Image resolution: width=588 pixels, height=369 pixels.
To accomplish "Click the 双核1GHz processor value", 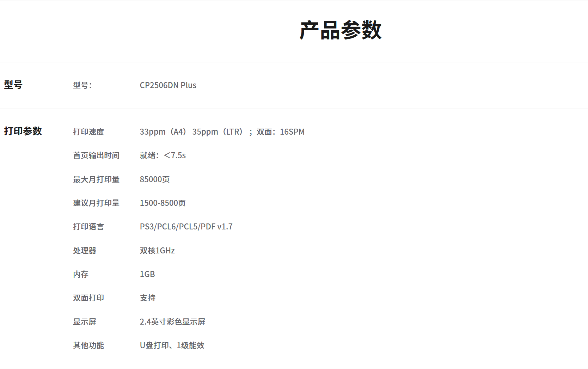I will (x=157, y=251).
